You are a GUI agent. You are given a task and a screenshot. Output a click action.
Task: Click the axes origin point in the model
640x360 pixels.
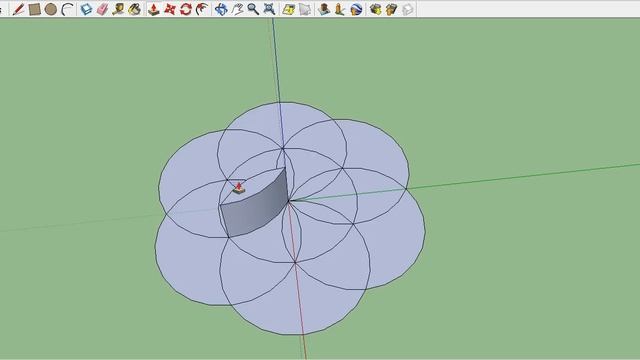[289, 201]
